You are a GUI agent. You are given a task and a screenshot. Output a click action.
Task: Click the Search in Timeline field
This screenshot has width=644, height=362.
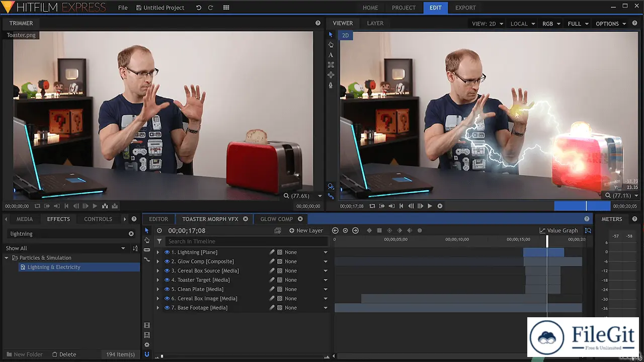[x=247, y=241]
